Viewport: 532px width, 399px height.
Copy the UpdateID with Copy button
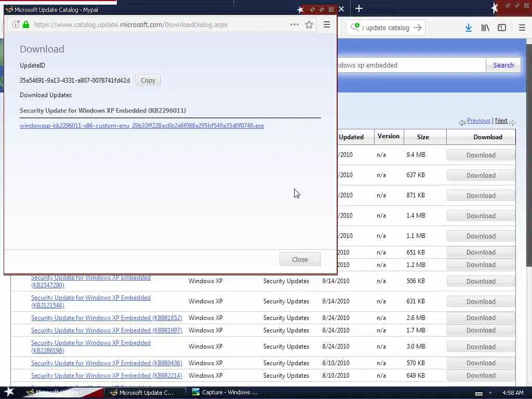[x=148, y=81]
